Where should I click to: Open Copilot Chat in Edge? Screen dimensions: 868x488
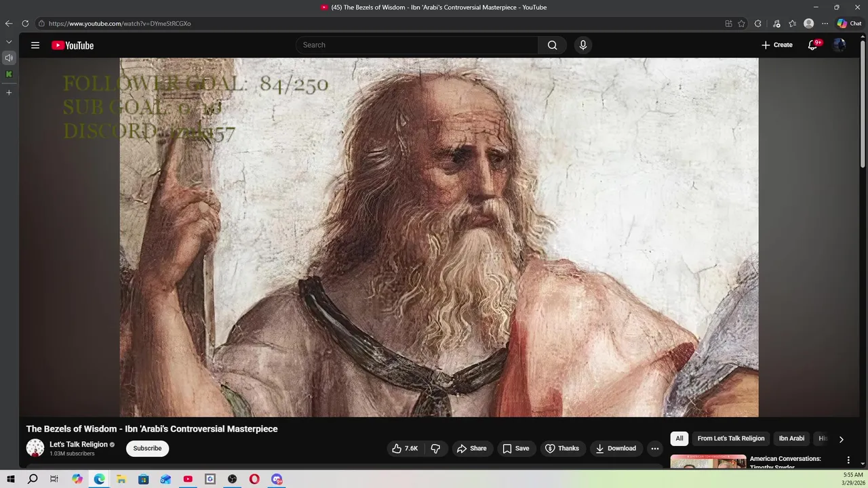[849, 23]
